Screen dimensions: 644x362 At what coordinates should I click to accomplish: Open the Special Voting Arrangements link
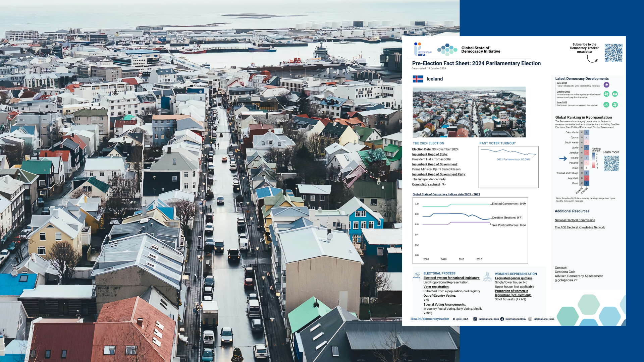point(444,305)
